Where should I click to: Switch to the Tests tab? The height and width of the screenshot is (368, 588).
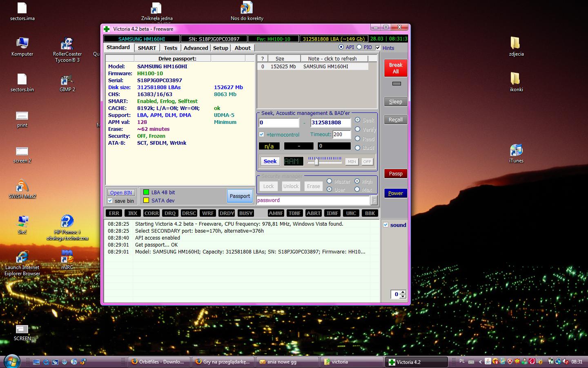(x=171, y=48)
